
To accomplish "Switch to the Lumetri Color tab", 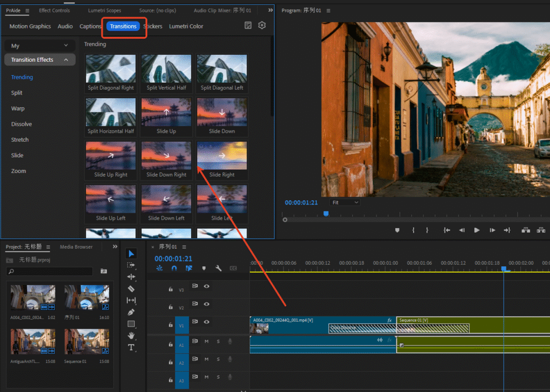I will point(186,26).
